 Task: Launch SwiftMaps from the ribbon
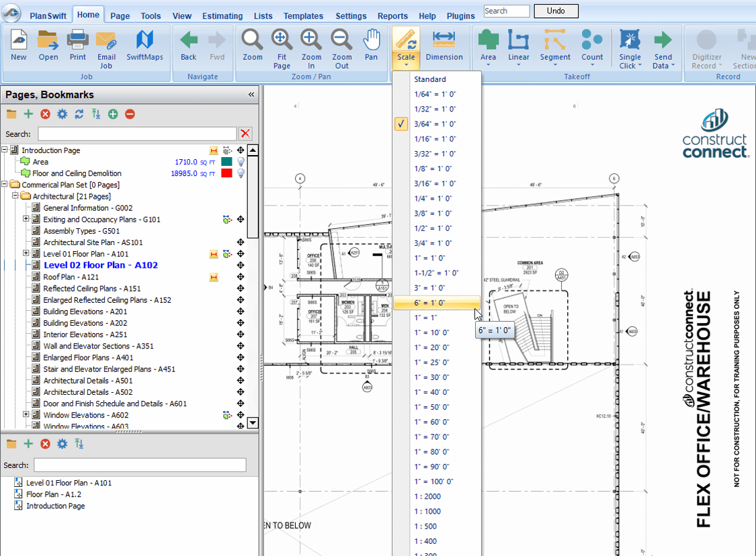(x=144, y=40)
